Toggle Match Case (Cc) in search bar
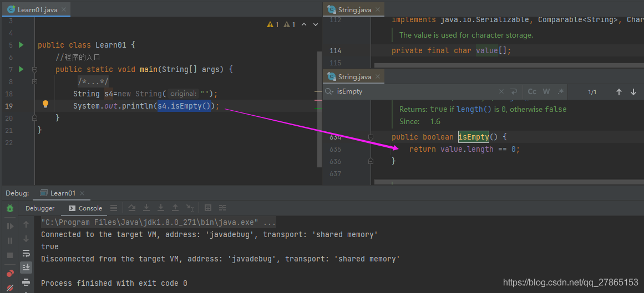Viewport: 644px width, 293px height. coord(532,91)
